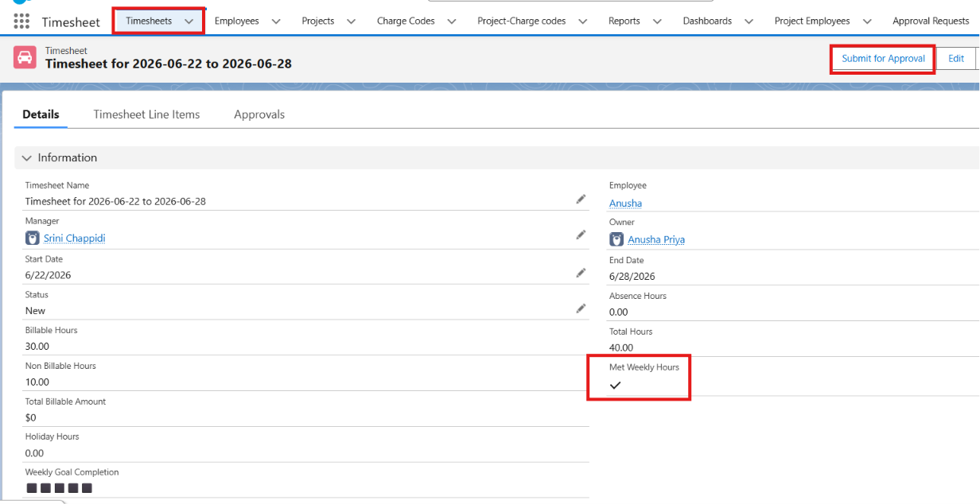This screenshot has width=980, height=504.
Task: Open the Anusha employee link
Action: click(625, 204)
